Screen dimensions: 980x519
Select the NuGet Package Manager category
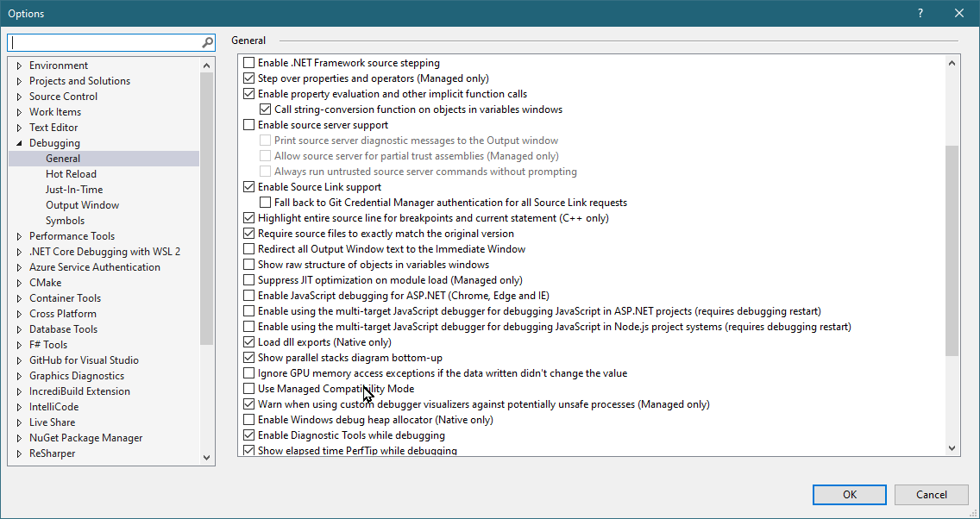point(85,438)
